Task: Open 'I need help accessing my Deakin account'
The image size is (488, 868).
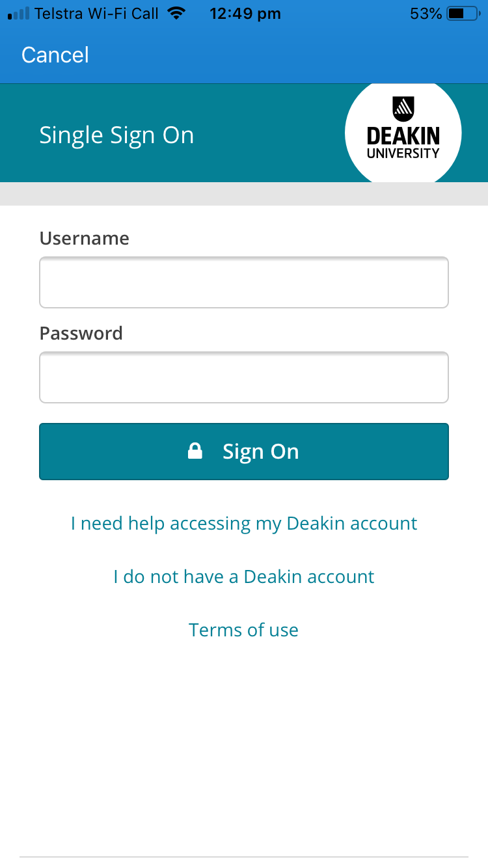Action: coord(244,524)
